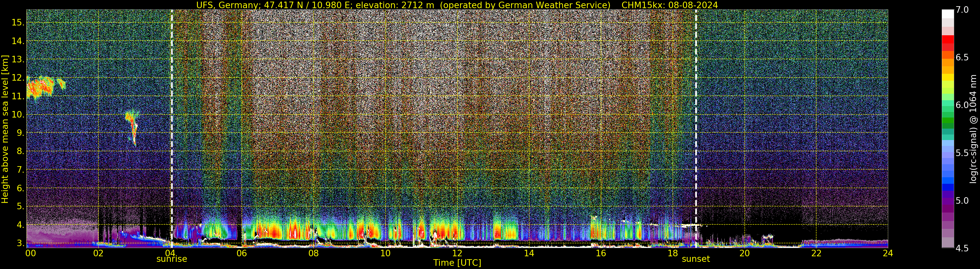Click the cirrus streak near 10 km at 03 UTC
The width and height of the screenshot is (980, 269).
click(x=132, y=127)
